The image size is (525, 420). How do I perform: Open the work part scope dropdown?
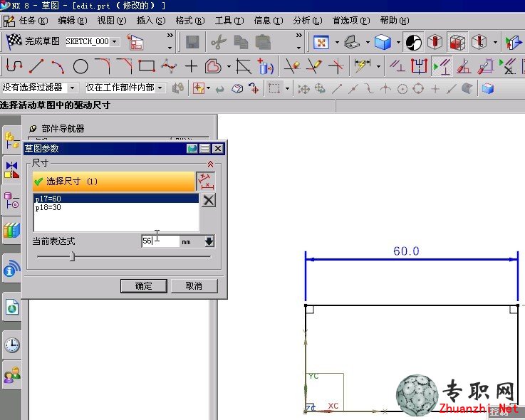160,88
